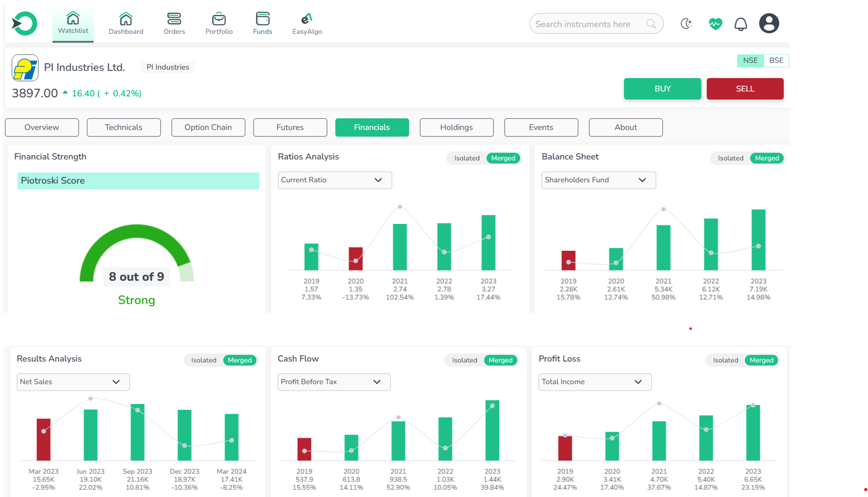Click the 6.65K Total Income value
This screenshot has height=497, width=868.
pyautogui.click(x=753, y=479)
